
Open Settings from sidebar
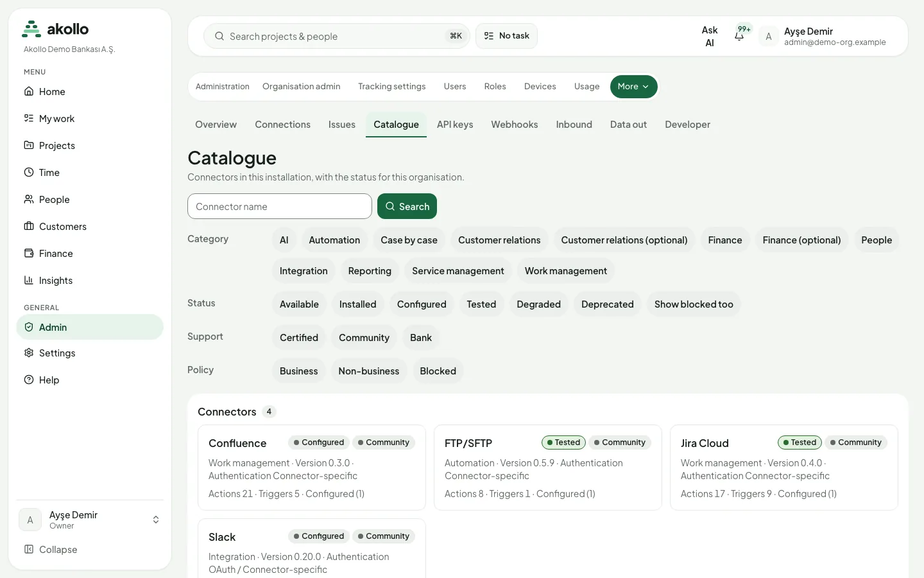coord(90,353)
